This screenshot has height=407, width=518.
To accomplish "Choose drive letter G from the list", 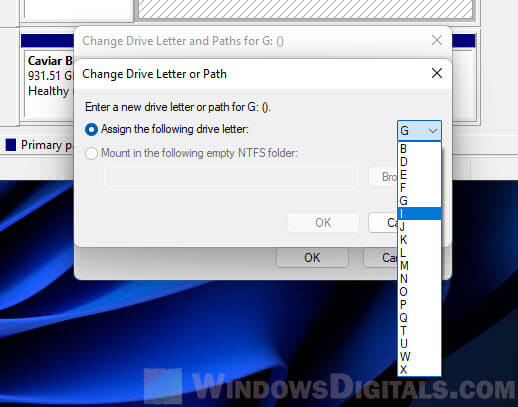I will pyautogui.click(x=419, y=201).
